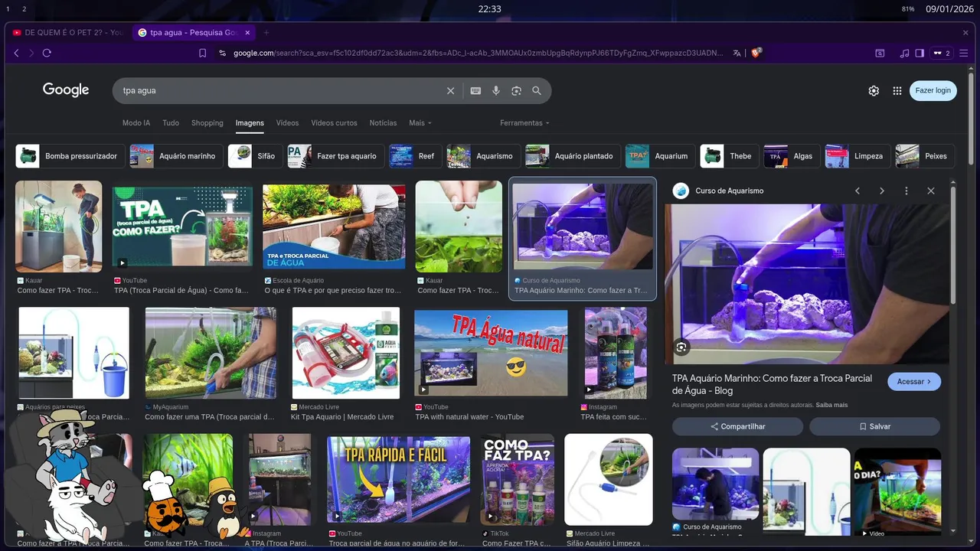Go to previous image in preview panel

[x=857, y=191]
